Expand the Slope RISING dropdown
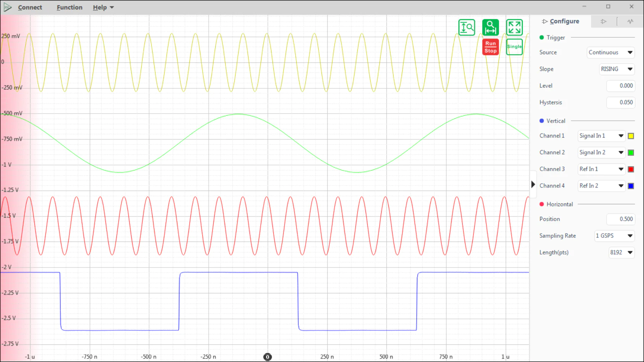This screenshot has width=644, height=362. point(616,69)
